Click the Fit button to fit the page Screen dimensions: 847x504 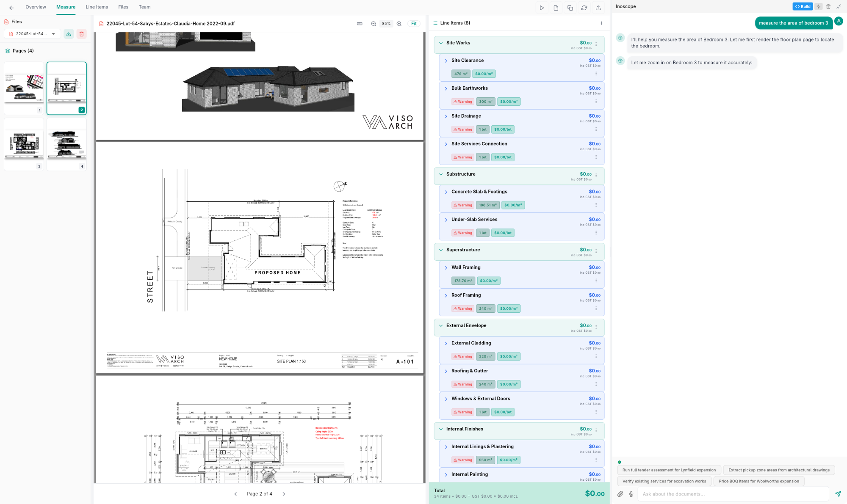(414, 23)
